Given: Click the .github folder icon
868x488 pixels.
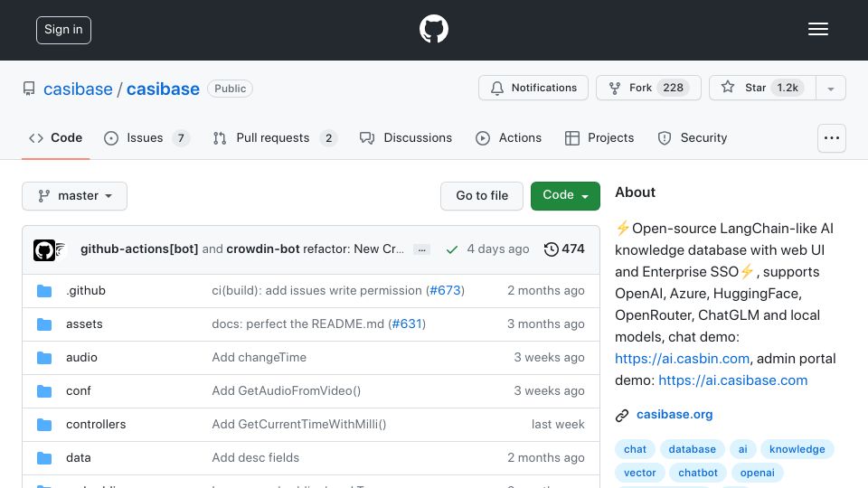Looking at the screenshot, I should point(44,291).
